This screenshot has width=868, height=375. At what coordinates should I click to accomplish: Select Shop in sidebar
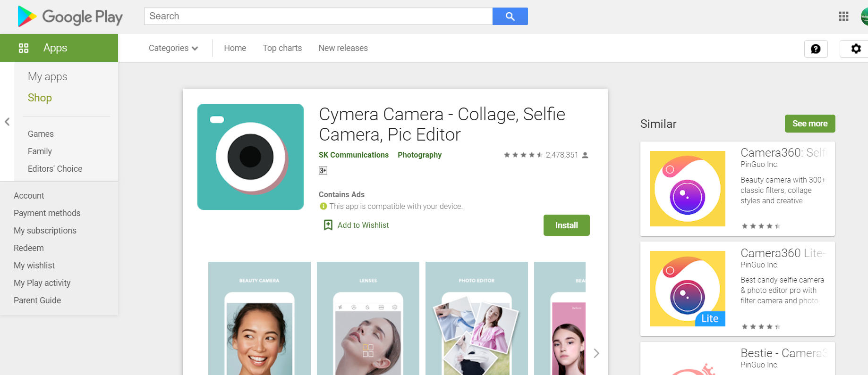[x=40, y=98]
